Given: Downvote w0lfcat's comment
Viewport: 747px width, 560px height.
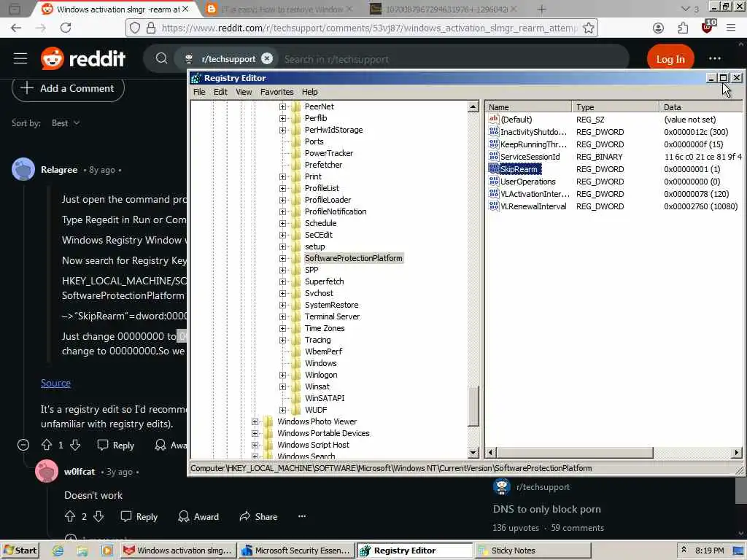Looking at the screenshot, I should [x=98, y=516].
